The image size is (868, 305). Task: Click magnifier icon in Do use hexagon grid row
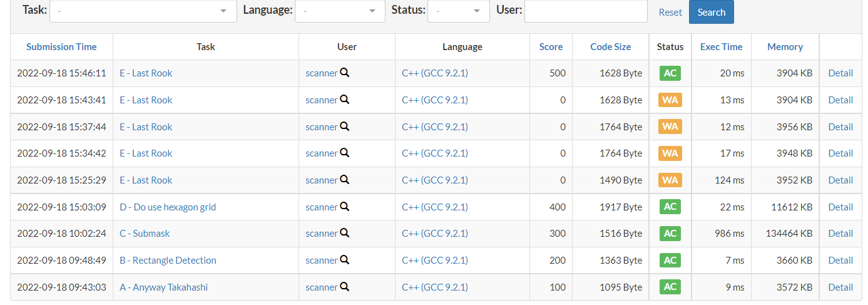pyautogui.click(x=344, y=207)
